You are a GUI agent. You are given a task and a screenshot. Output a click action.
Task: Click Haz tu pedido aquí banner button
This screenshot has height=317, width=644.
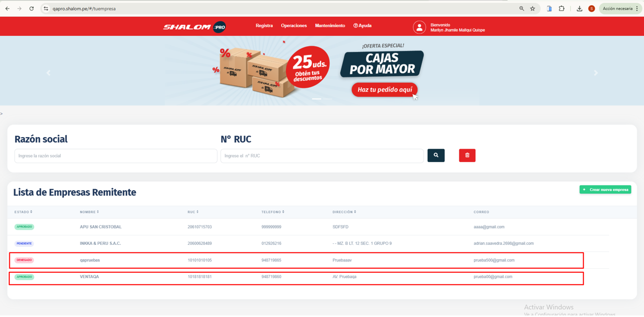385,90
